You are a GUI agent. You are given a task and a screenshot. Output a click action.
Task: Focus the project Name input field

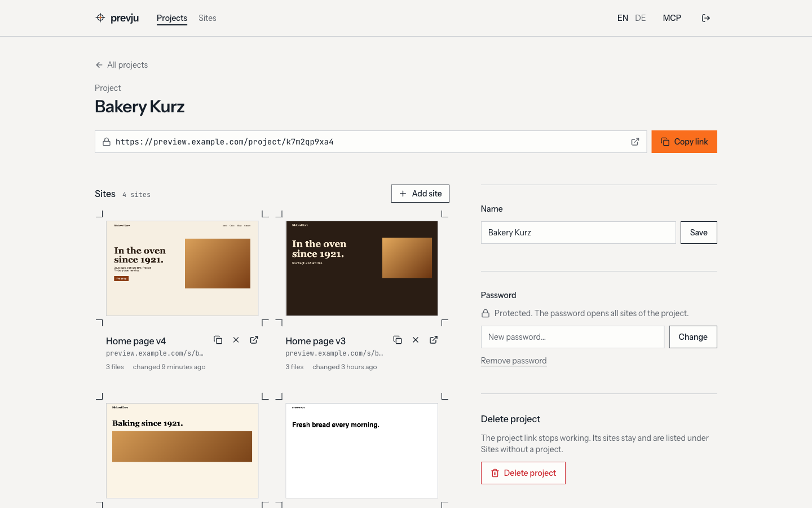pos(579,233)
